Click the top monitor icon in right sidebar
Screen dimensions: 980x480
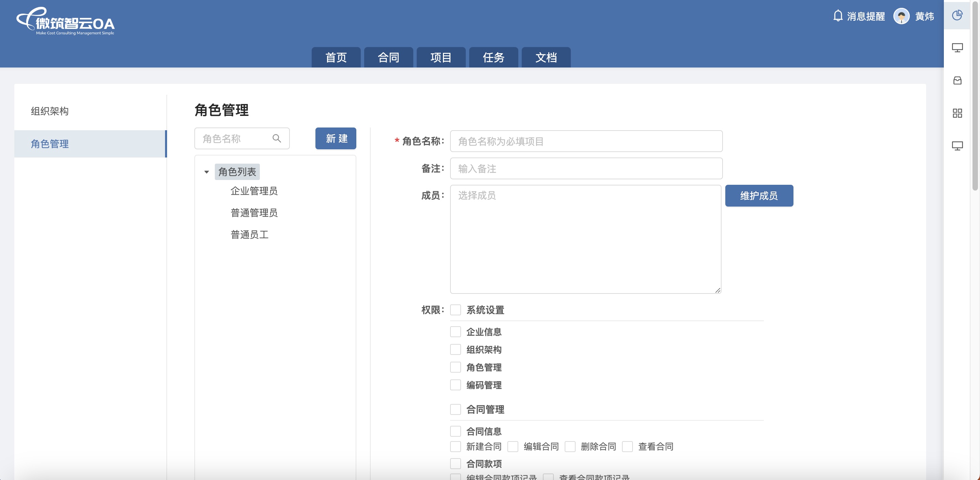(x=957, y=48)
